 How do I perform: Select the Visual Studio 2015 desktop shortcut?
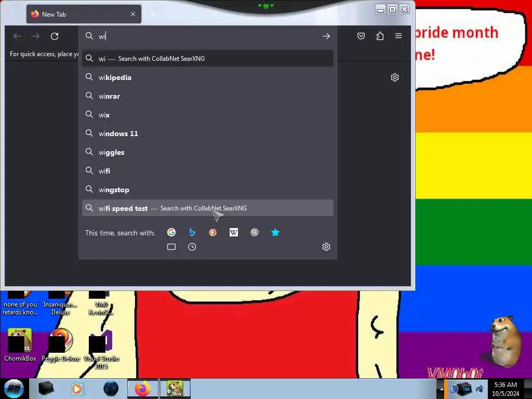[x=101, y=349]
